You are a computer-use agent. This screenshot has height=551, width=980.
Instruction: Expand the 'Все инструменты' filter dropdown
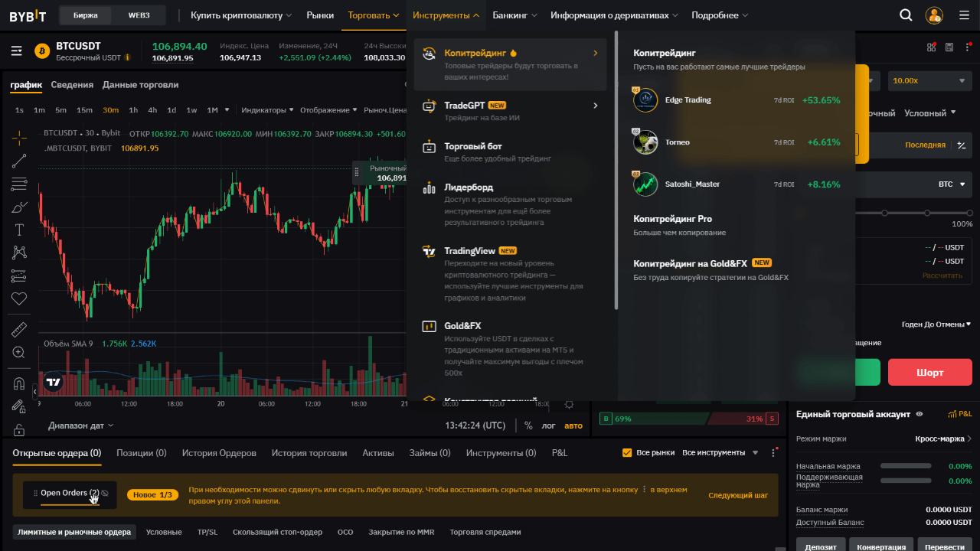pyautogui.click(x=719, y=452)
